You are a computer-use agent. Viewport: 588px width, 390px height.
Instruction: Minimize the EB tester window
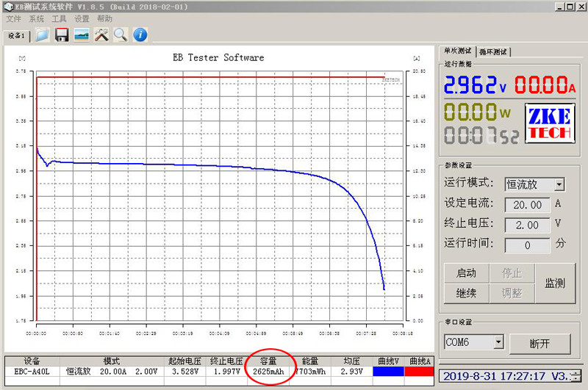pos(559,7)
